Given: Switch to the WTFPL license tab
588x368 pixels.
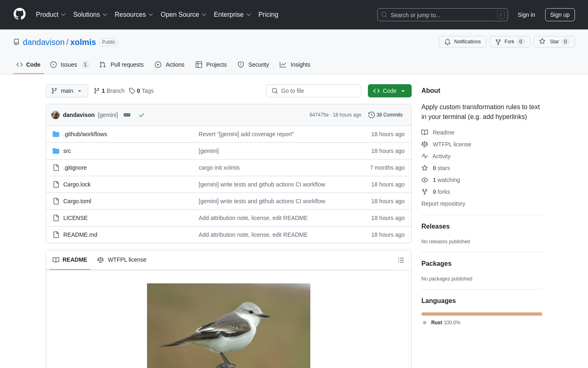Looking at the screenshot, I should click(122, 260).
